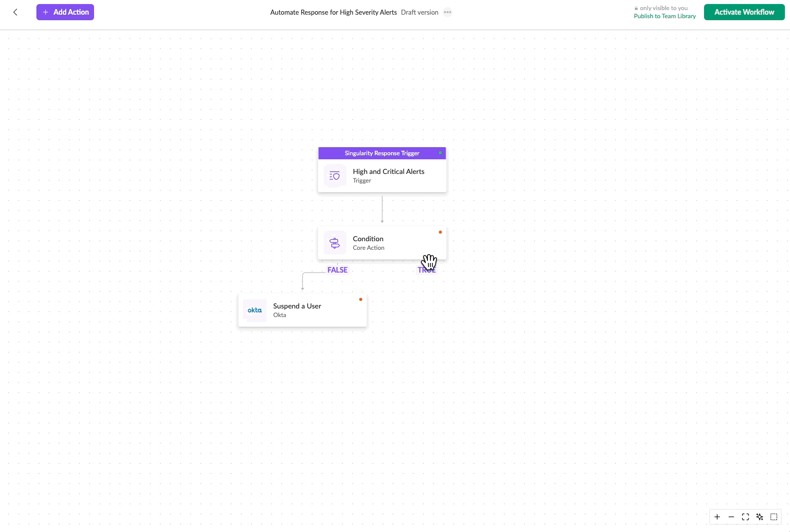Click the trigger shield-list icon
Image resolution: width=790 pixels, height=532 pixels.
click(335, 176)
